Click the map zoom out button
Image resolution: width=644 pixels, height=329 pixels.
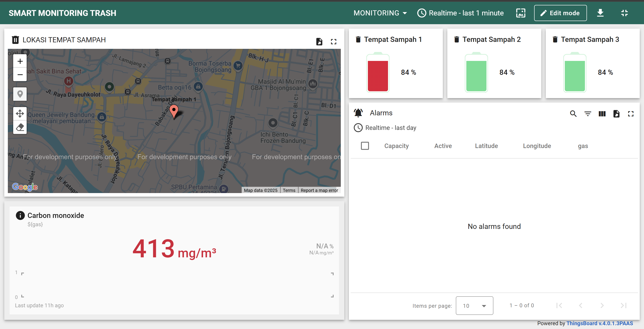coord(20,75)
